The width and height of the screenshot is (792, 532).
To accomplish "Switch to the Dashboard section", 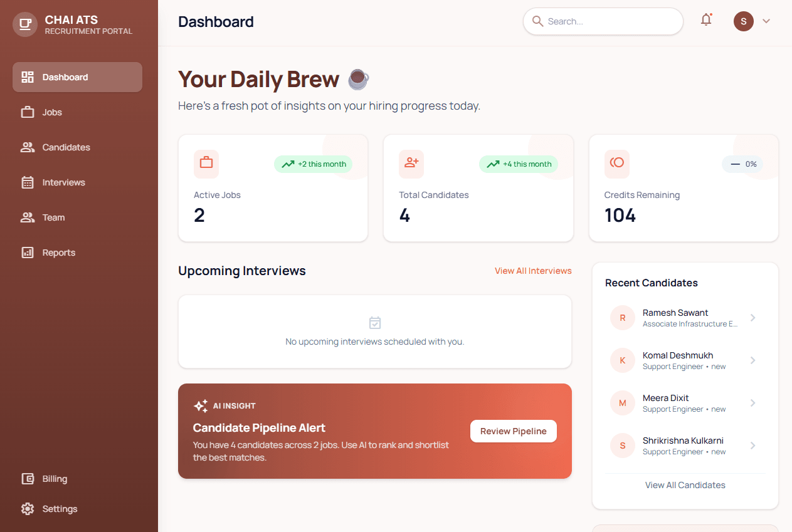I will coord(65,77).
